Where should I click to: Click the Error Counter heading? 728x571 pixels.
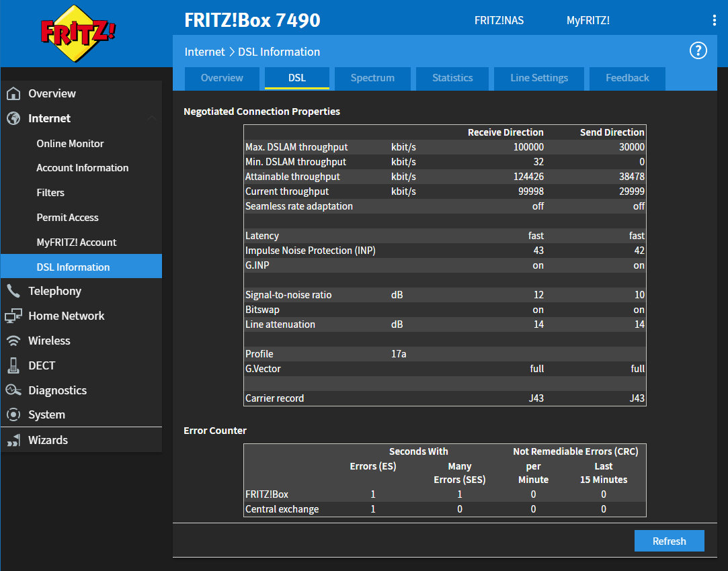pyautogui.click(x=215, y=431)
